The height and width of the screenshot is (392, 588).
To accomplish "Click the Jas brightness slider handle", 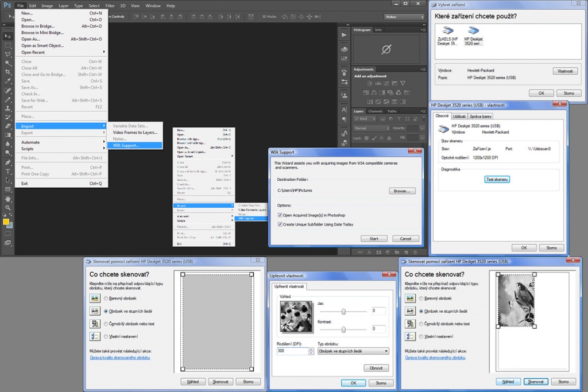I will (x=343, y=312).
